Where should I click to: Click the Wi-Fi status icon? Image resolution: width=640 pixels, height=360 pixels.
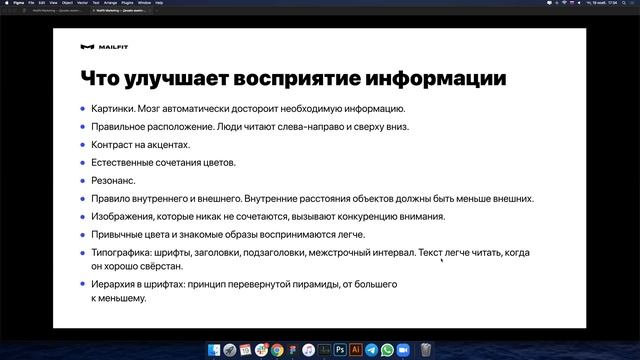pos(564,3)
